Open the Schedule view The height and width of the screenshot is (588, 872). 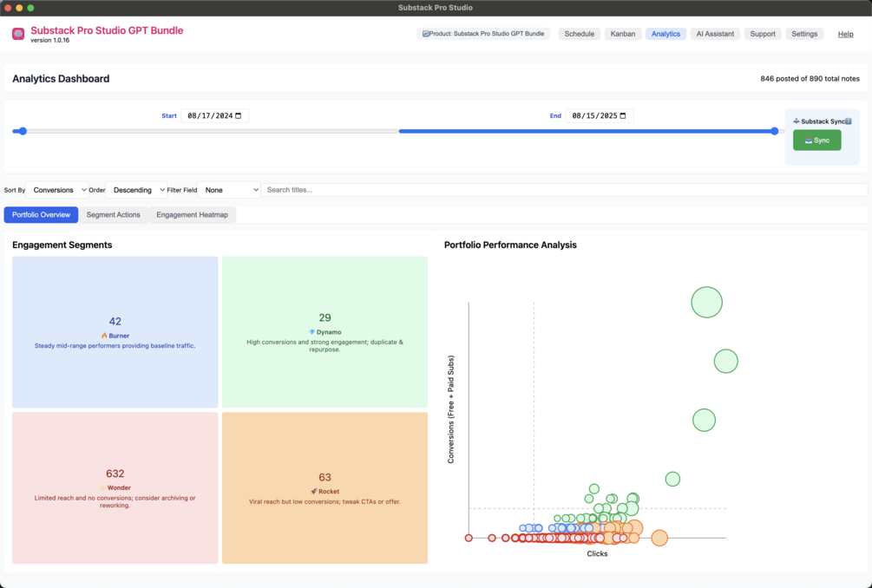(579, 34)
